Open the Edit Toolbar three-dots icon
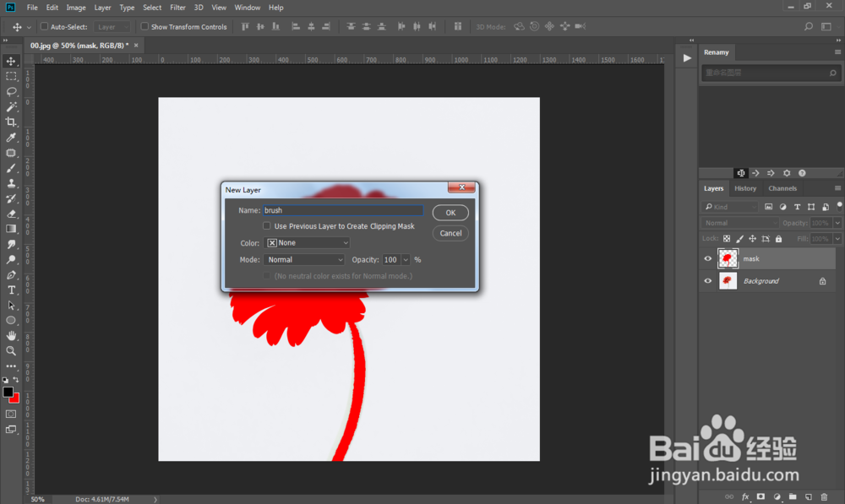845x504 pixels. [11, 366]
